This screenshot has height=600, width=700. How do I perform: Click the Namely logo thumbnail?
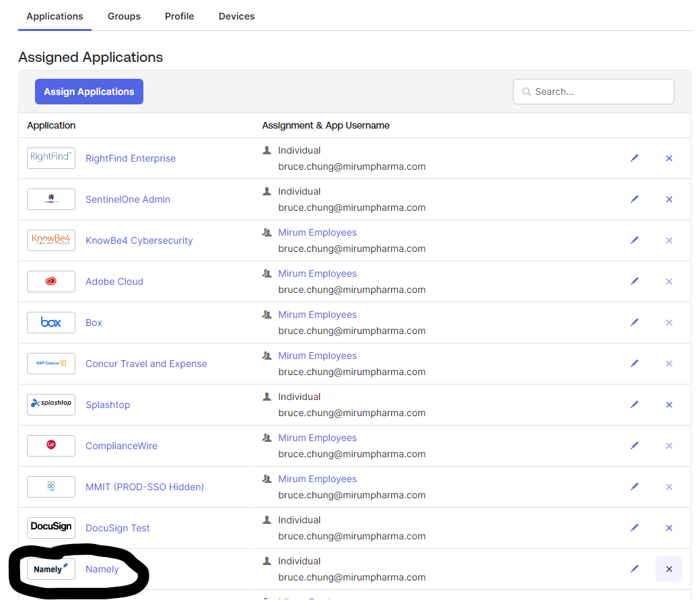tap(51, 569)
